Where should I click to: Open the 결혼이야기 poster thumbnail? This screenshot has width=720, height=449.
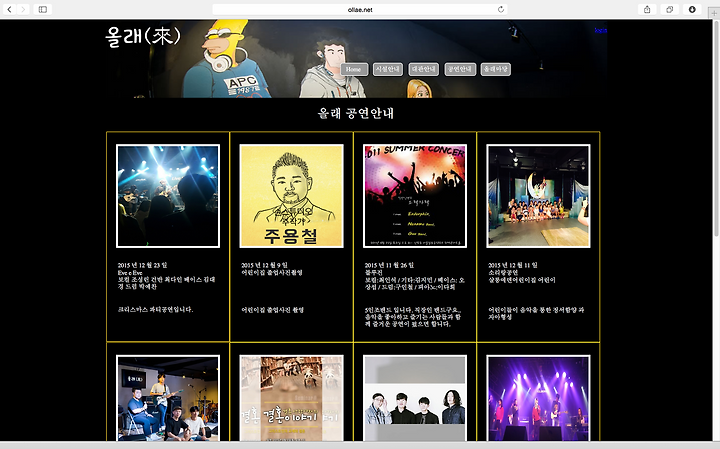292,398
